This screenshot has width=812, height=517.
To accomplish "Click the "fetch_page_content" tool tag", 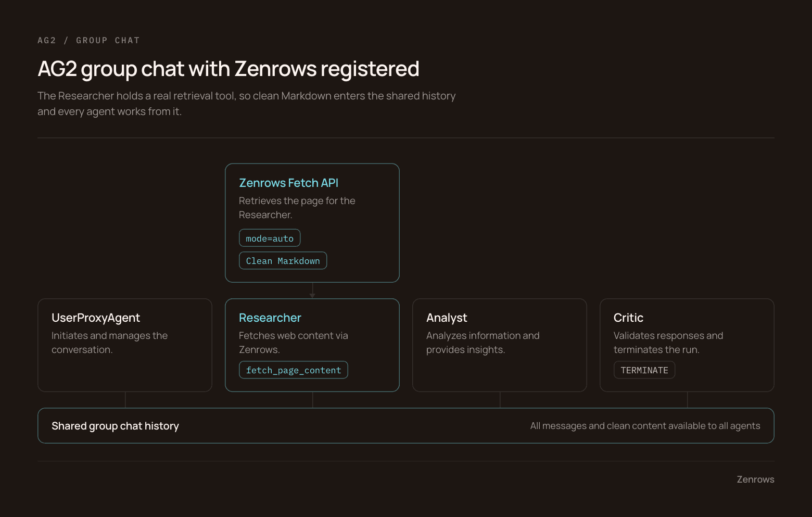I will pos(294,370).
